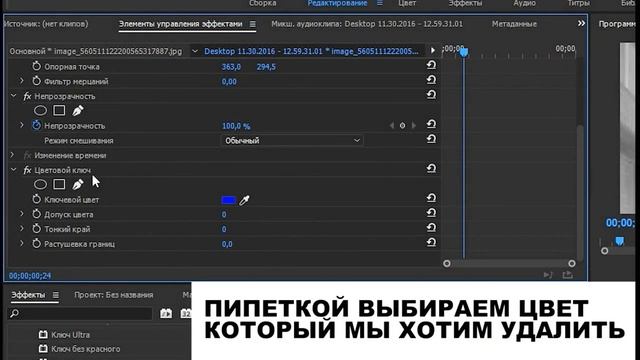
Task: Switch to Эффекты workspace
Action: point(465,3)
